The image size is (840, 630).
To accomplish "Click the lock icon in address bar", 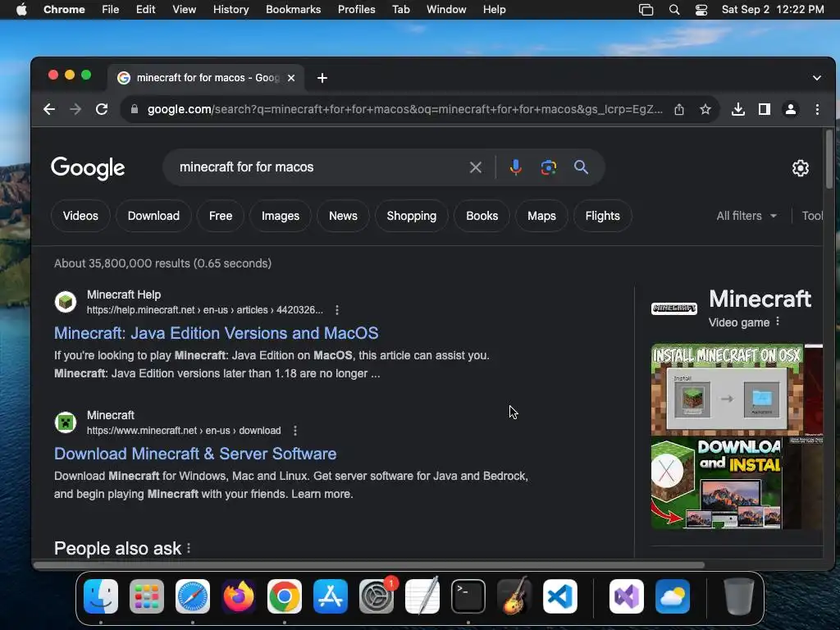I will [x=135, y=109].
